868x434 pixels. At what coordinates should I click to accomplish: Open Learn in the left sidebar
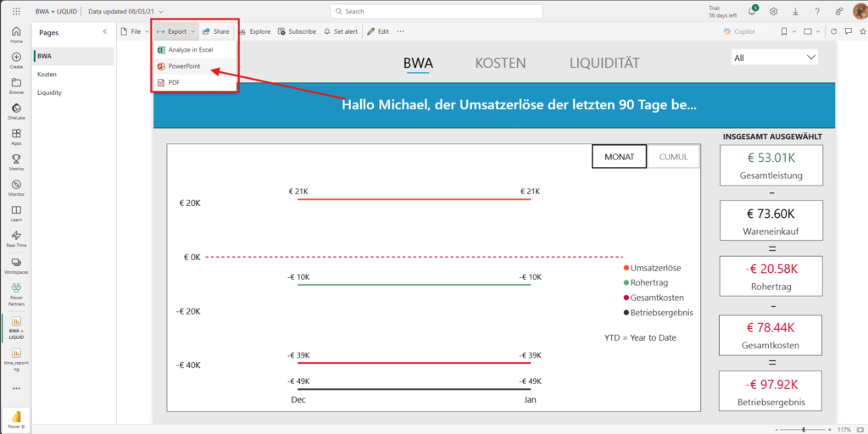coord(16,213)
